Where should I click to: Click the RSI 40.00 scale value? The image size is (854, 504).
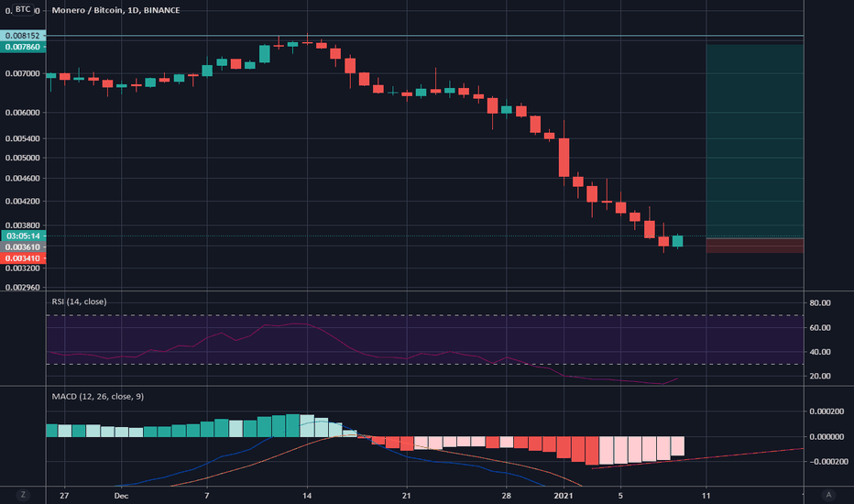pyautogui.click(x=820, y=352)
